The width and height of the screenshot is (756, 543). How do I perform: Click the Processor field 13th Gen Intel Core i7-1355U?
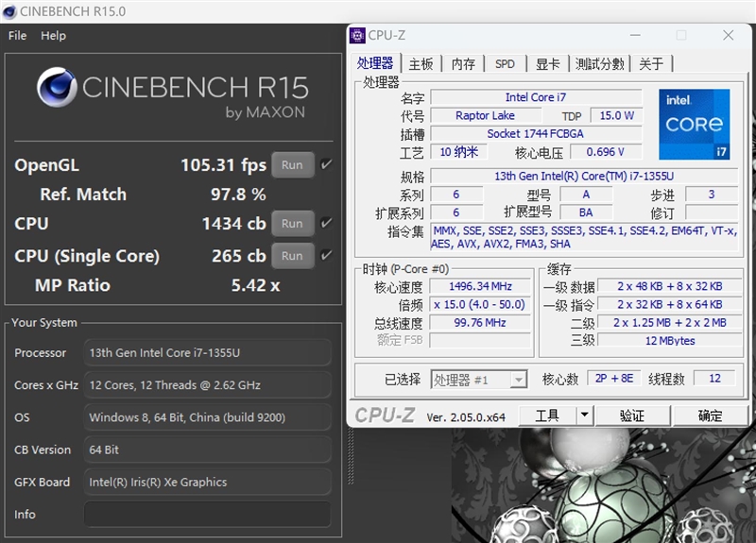coord(207,352)
